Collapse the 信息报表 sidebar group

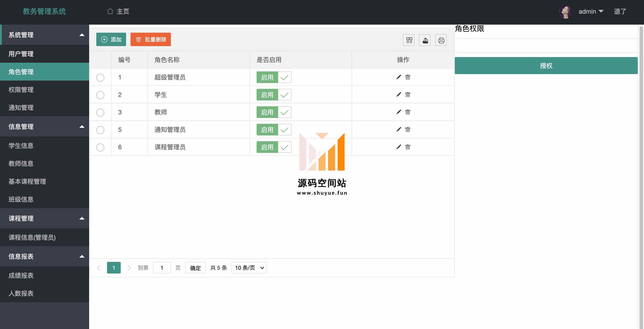tap(45, 256)
